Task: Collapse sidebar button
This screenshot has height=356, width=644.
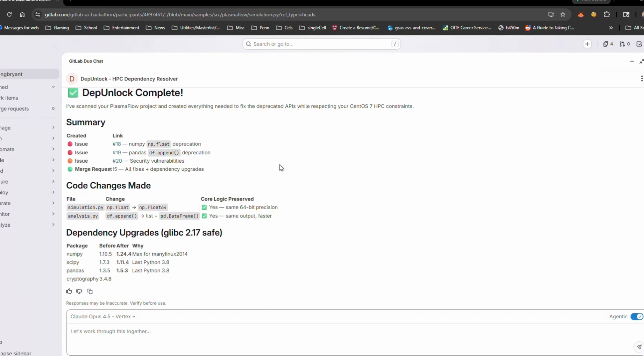Action: [x=16, y=353]
